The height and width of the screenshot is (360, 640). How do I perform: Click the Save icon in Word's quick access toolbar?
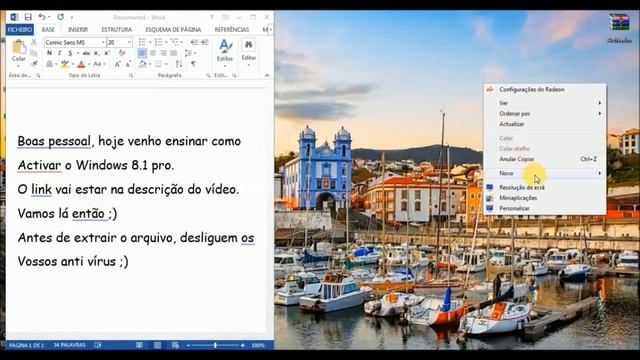click(x=28, y=17)
